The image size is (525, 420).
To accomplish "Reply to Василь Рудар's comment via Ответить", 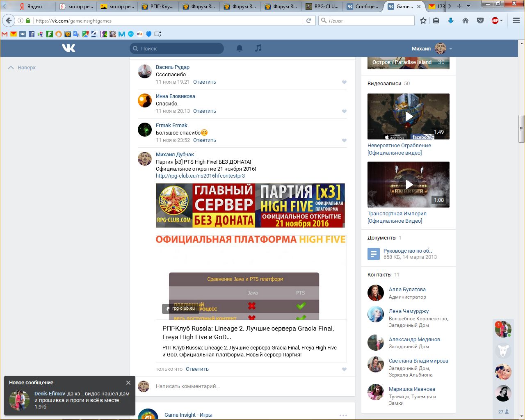I will coord(205,82).
